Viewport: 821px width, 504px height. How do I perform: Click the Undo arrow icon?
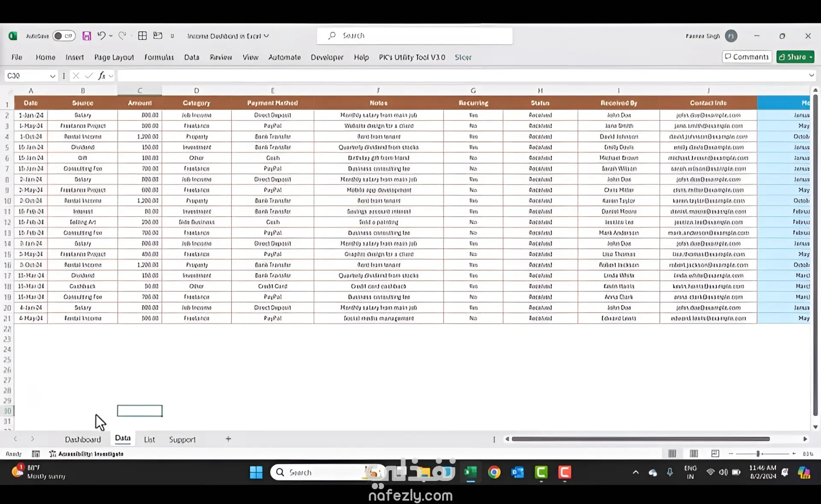[x=101, y=36]
